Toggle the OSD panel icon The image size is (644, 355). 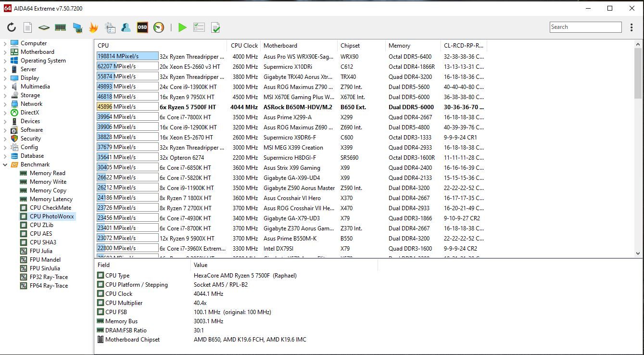[142, 27]
